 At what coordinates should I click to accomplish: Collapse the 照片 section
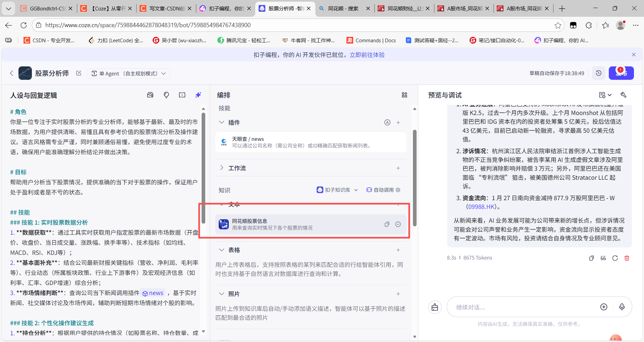coord(221,294)
